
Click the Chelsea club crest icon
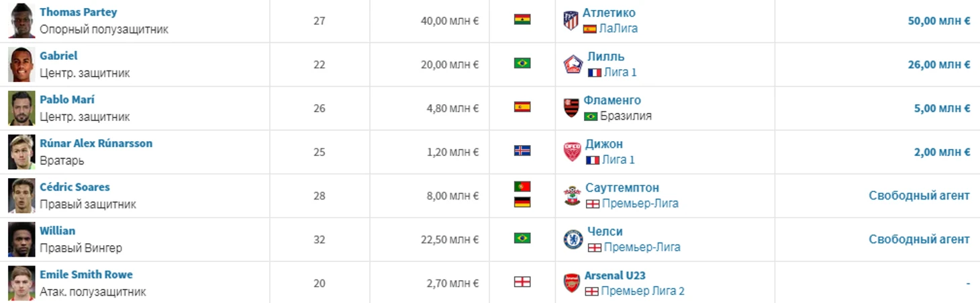pos(573,239)
